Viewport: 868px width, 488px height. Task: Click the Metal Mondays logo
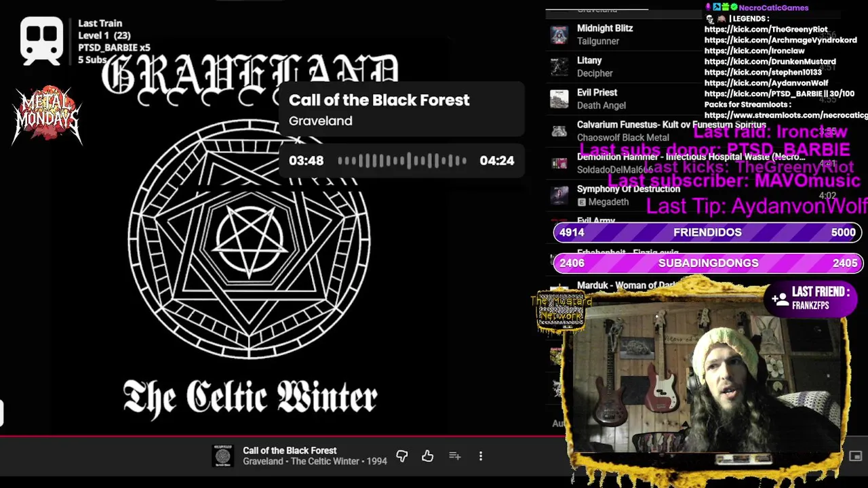click(x=47, y=115)
